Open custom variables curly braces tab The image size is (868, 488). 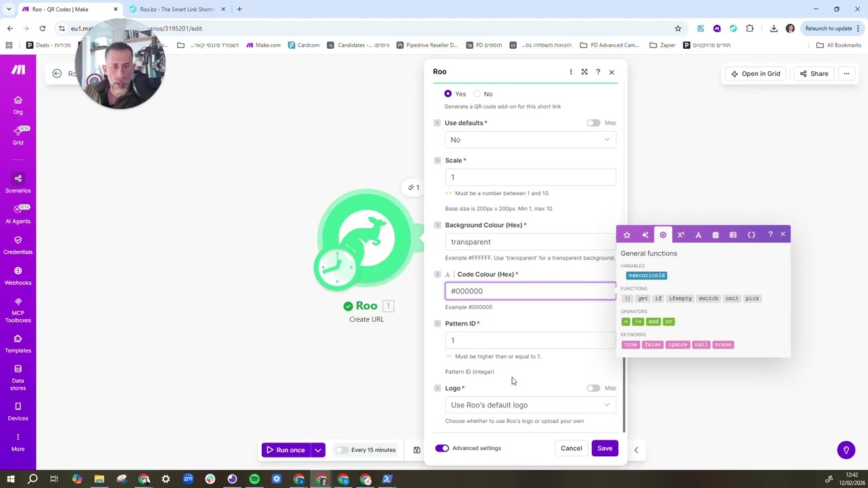click(751, 235)
